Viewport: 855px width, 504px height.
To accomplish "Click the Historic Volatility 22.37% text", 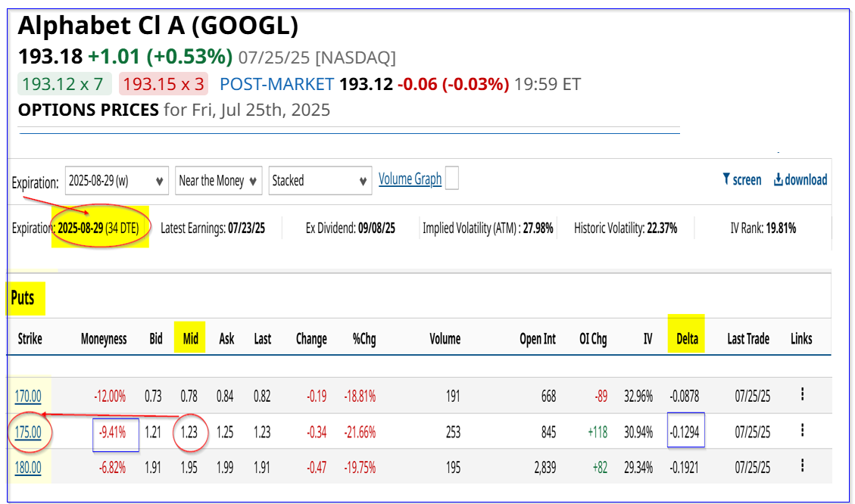I will (626, 228).
